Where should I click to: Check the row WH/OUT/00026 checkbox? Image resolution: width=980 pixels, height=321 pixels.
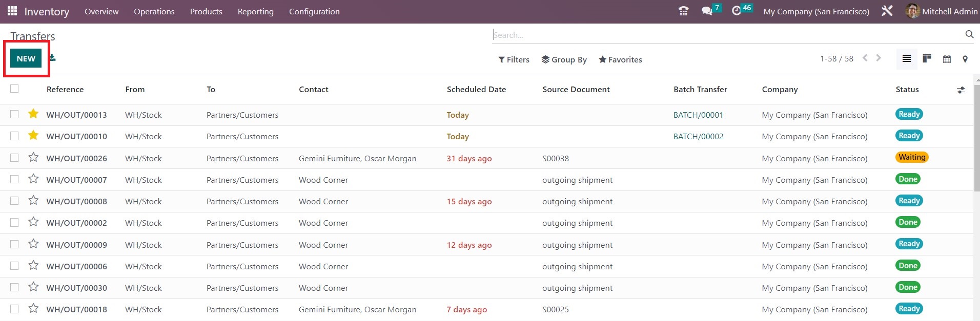[x=14, y=158]
